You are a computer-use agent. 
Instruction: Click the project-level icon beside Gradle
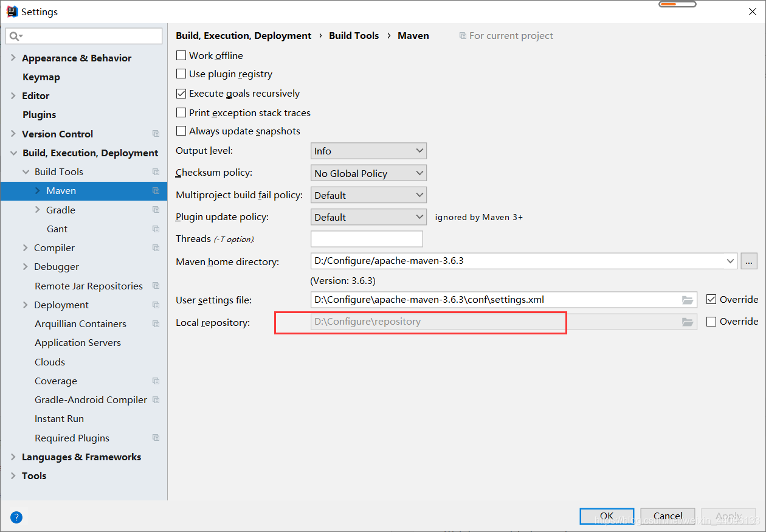156,210
